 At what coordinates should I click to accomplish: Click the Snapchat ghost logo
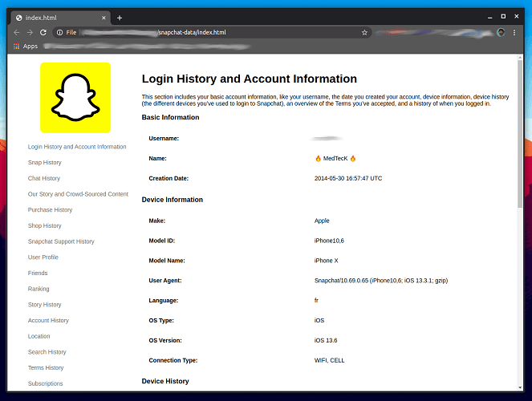click(75, 98)
